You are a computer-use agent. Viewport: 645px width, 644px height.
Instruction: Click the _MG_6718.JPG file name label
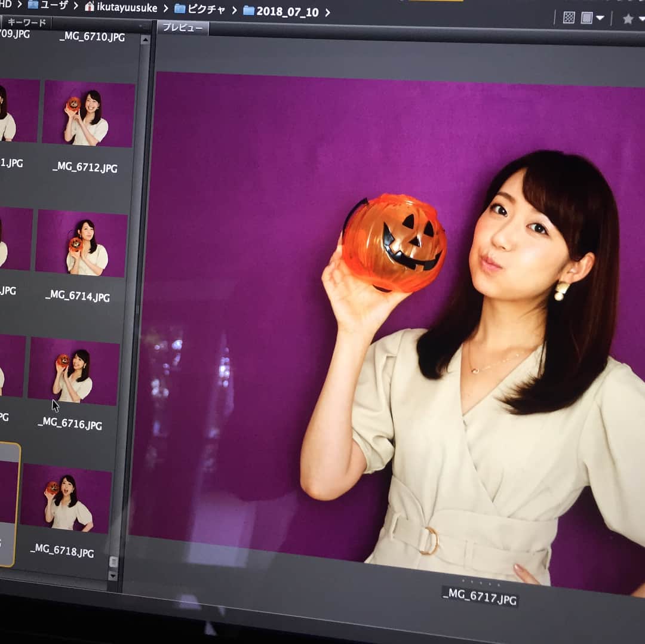click(62, 551)
